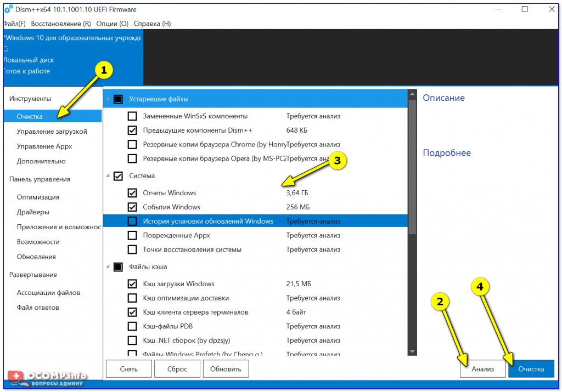Open Возможности section
This screenshot has height=392, width=562.
coord(38,242)
